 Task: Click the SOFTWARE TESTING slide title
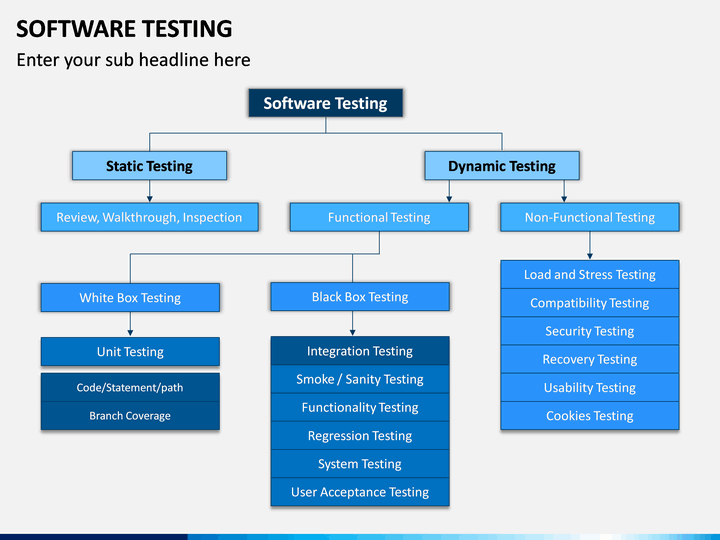(124, 29)
